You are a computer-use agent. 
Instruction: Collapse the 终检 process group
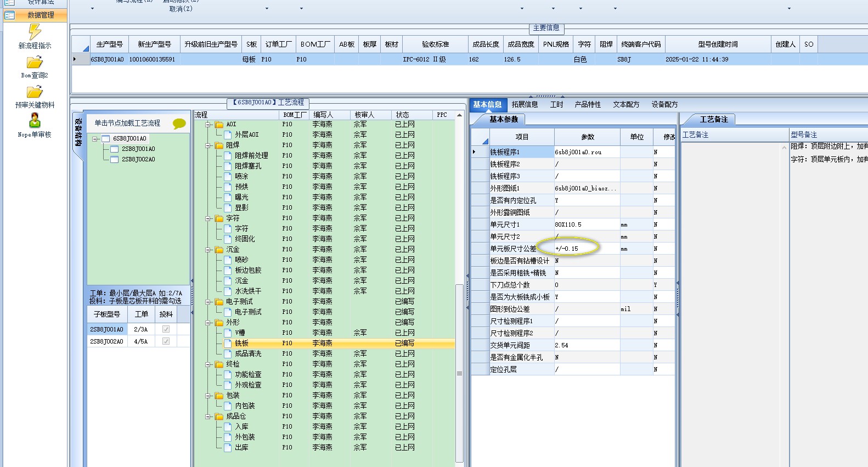(x=208, y=364)
